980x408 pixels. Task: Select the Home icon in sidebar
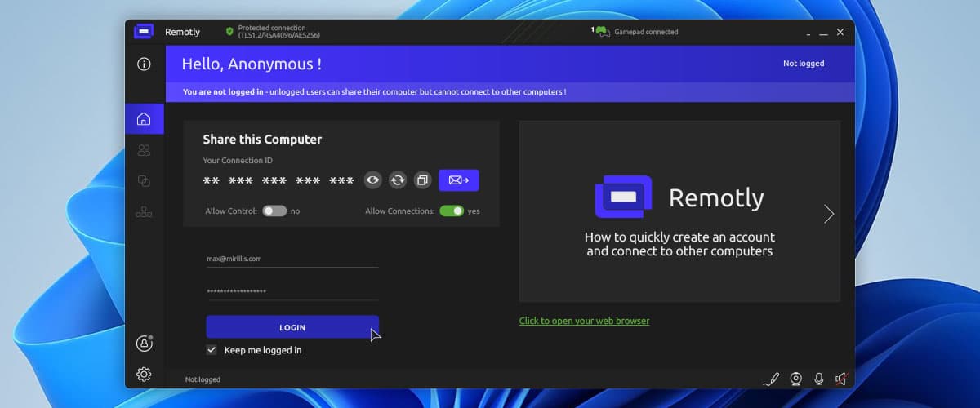(x=144, y=119)
